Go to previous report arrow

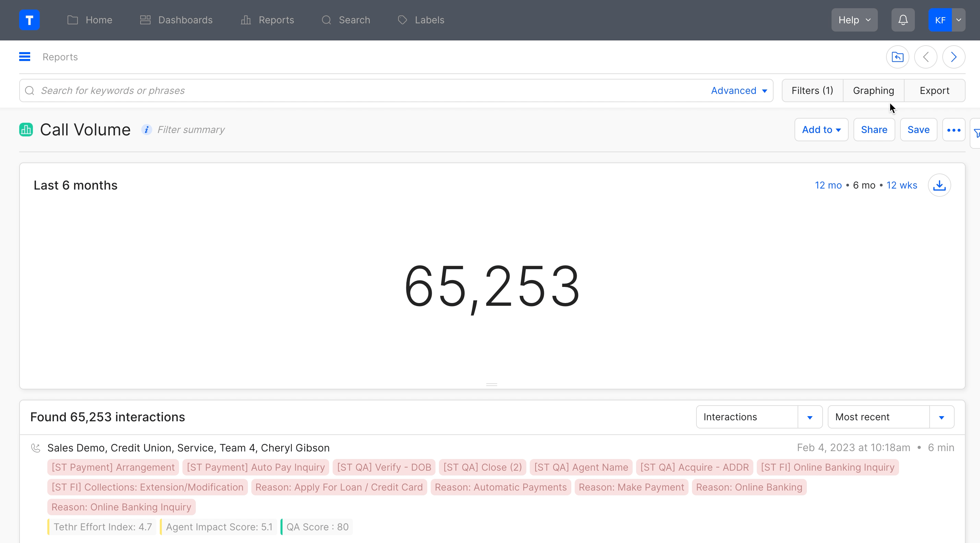point(925,57)
